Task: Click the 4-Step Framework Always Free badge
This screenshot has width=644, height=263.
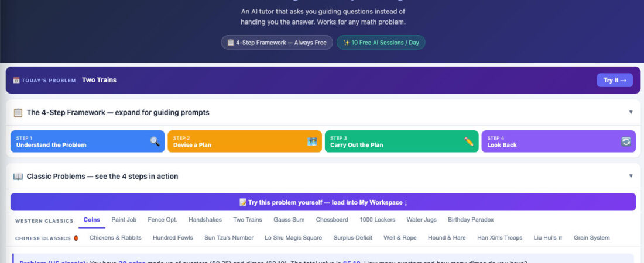Action: click(x=277, y=43)
